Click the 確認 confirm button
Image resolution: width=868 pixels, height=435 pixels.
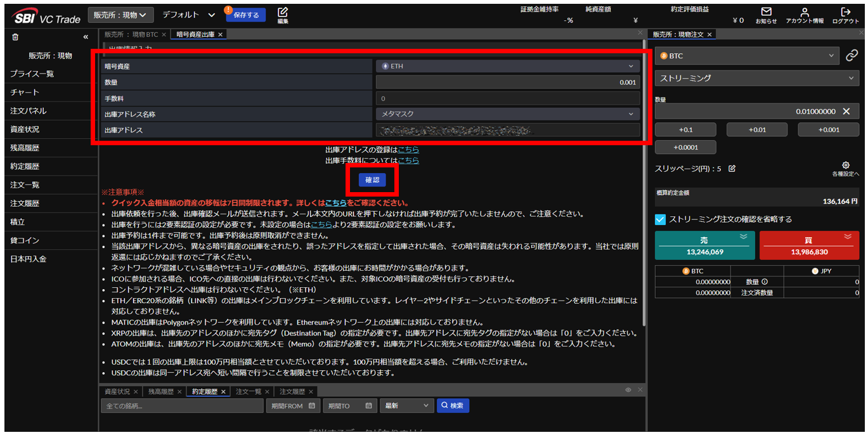point(372,180)
